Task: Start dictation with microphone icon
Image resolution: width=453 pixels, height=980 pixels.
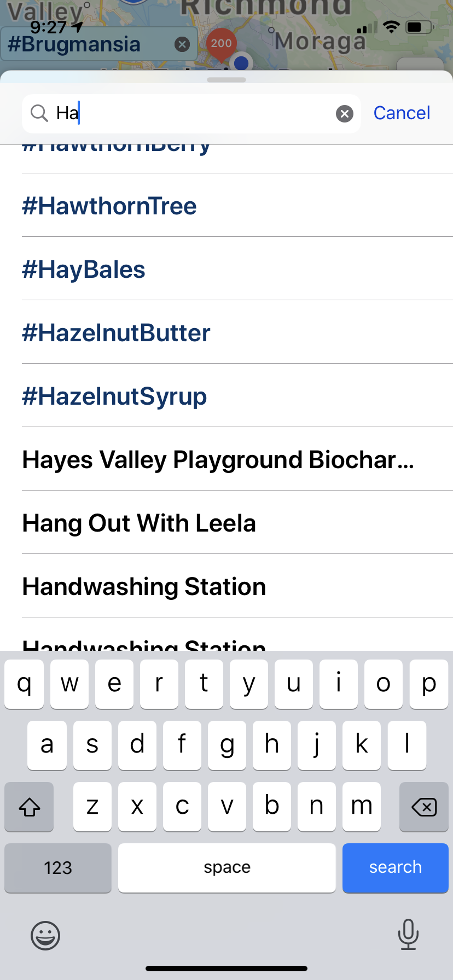Action: click(408, 934)
